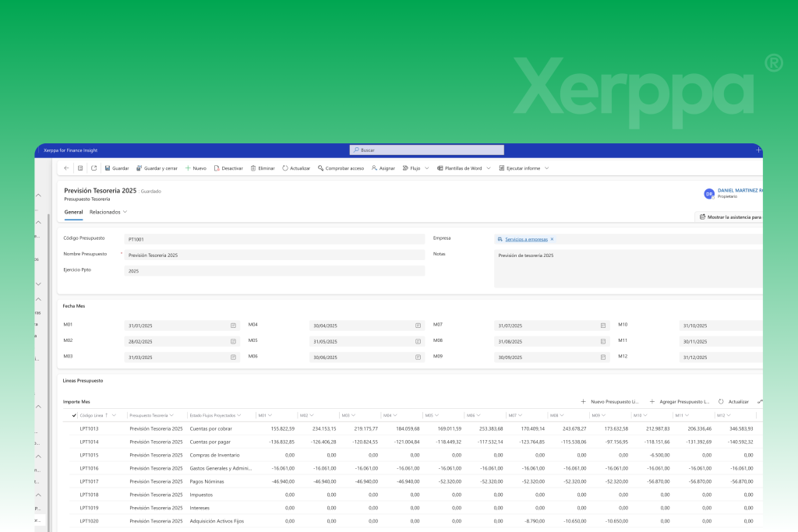This screenshot has height=532, width=798.
Task: Open calendar picker for M08 date
Action: coord(603,341)
